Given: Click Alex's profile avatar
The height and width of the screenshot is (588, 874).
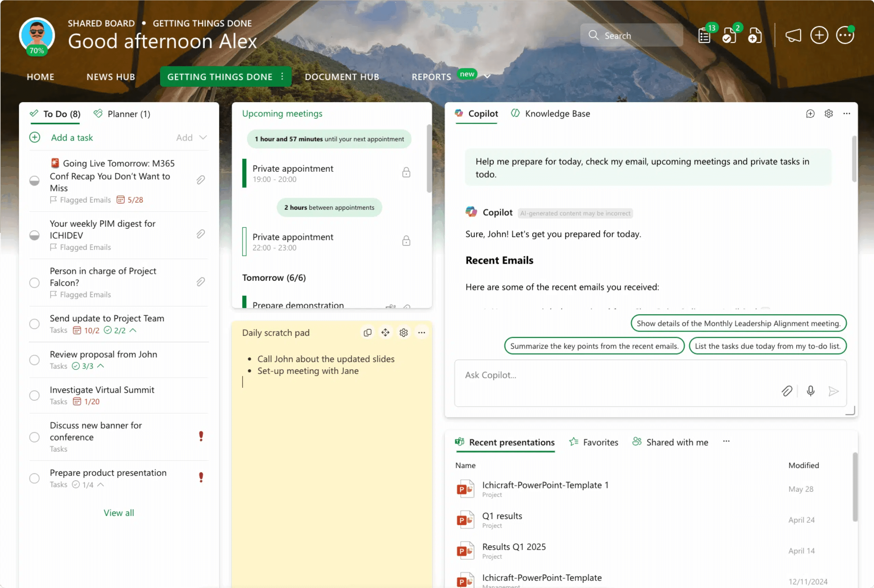Looking at the screenshot, I should click(37, 36).
